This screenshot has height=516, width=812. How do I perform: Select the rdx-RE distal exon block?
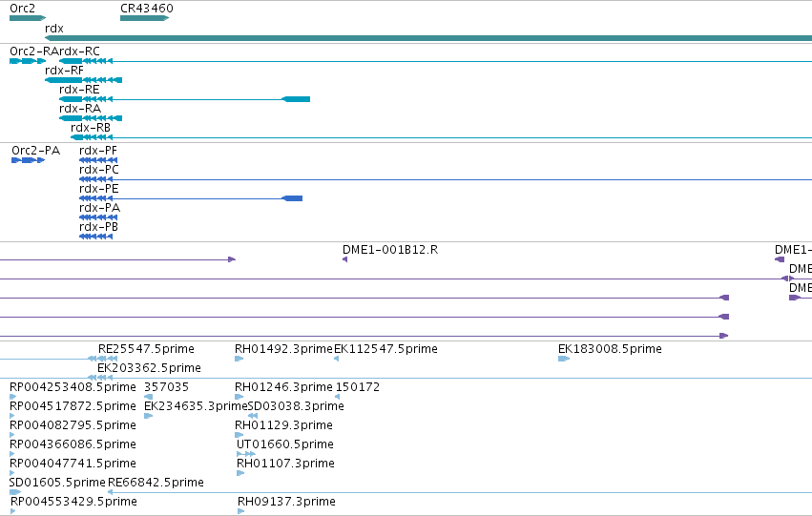[x=296, y=99]
